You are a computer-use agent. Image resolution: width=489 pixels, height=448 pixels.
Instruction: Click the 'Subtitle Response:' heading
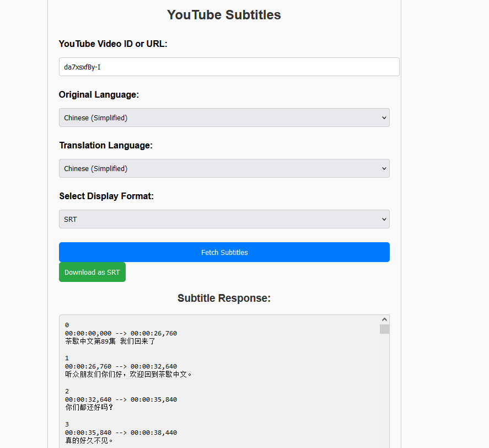[224, 298]
